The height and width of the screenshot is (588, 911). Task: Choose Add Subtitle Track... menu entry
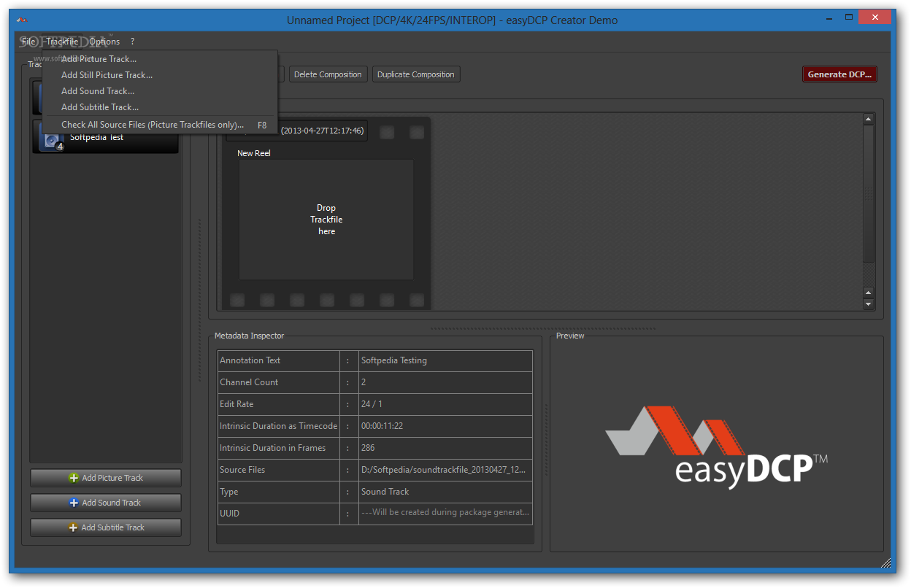[x=159, y=107]
